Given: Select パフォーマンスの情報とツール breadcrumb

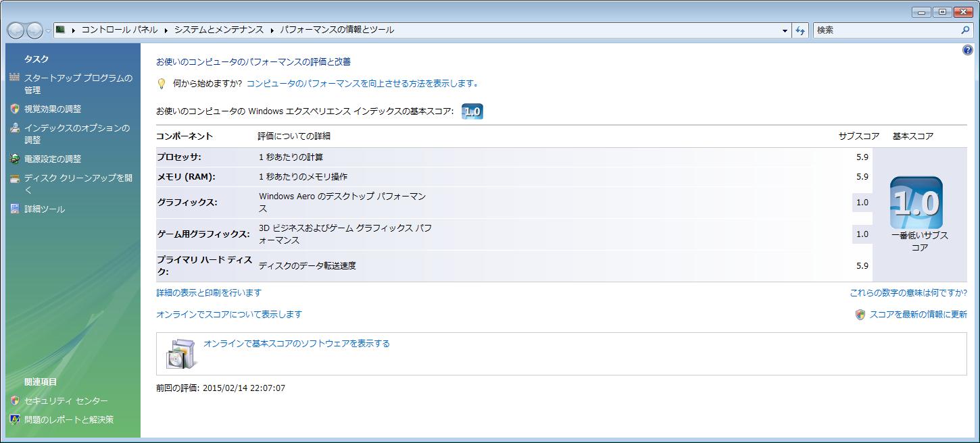Looking at the screenshot, I should tap(337, 30).
